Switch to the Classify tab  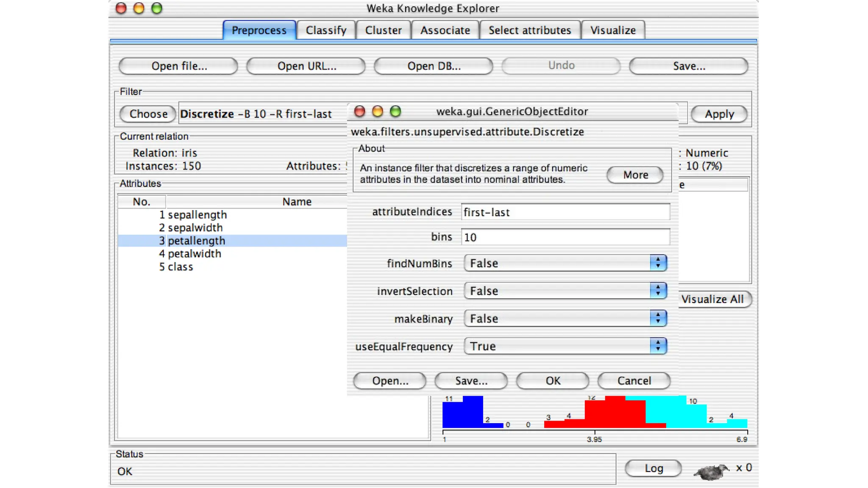[x=326, y=30]
